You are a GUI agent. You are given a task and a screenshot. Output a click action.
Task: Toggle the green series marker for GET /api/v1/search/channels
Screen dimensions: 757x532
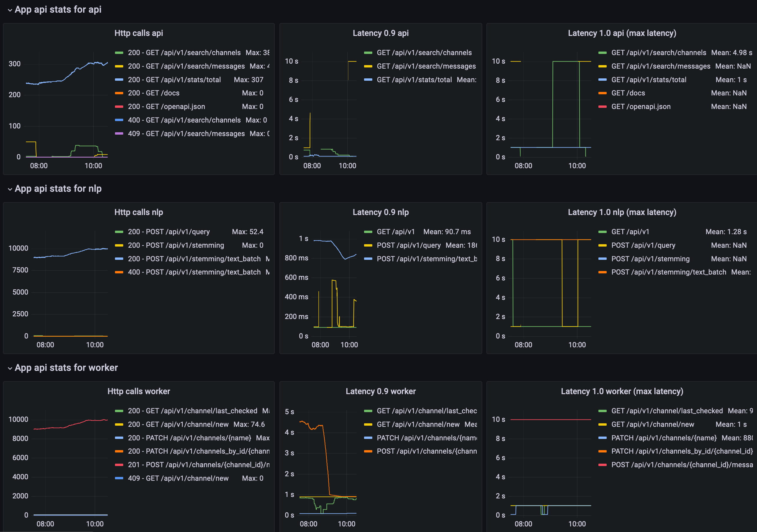[x=368, y=52]
